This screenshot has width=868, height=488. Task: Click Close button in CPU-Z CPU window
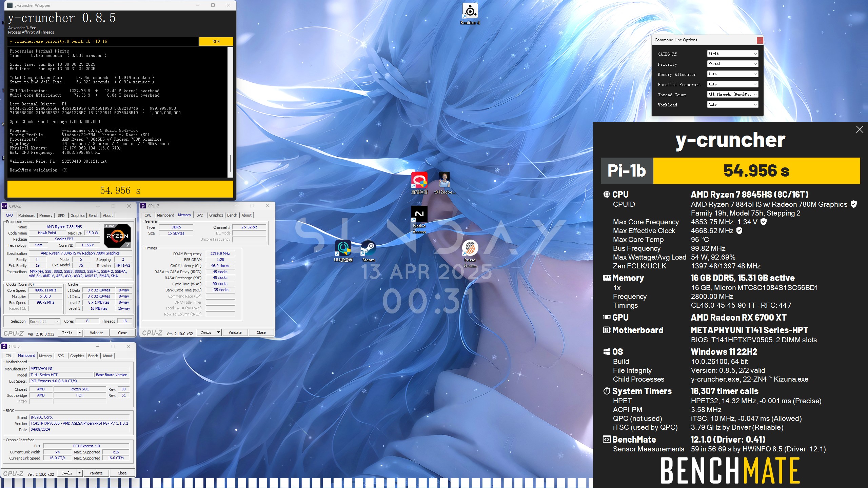coord(122,333)
